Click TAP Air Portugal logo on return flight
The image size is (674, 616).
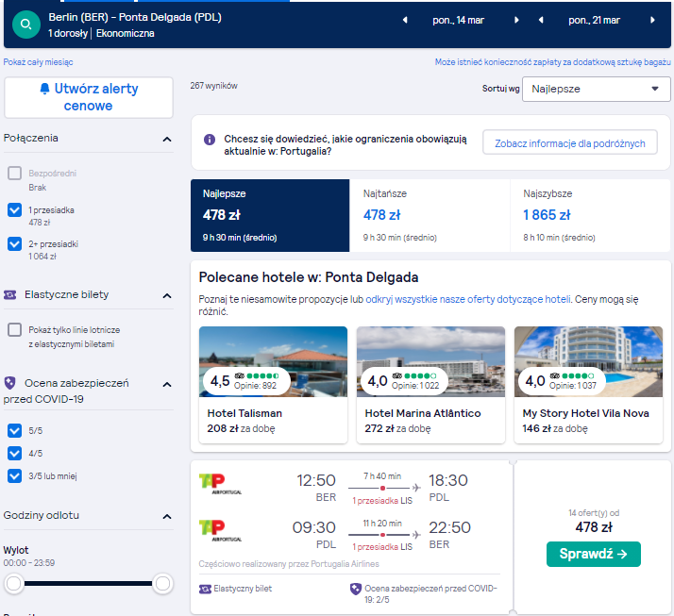[220, 531]
